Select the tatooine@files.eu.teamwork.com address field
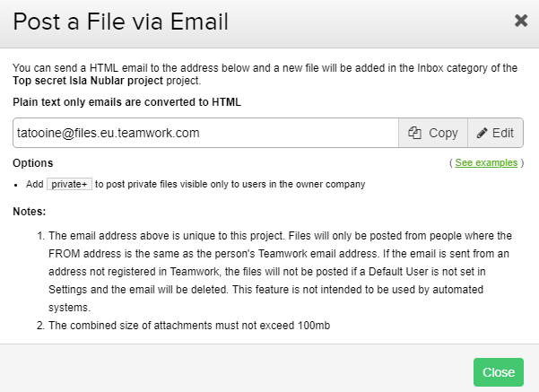539x392 pixels. point(205,133)
